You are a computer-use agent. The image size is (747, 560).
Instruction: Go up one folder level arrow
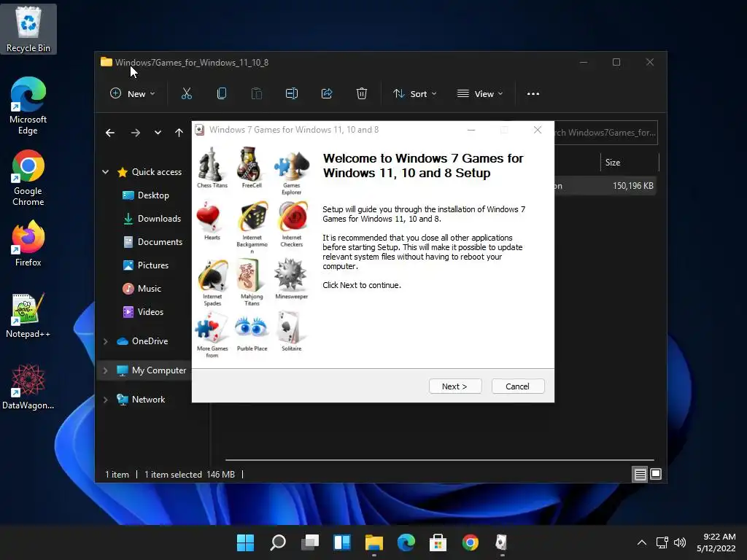click(179, 133)
